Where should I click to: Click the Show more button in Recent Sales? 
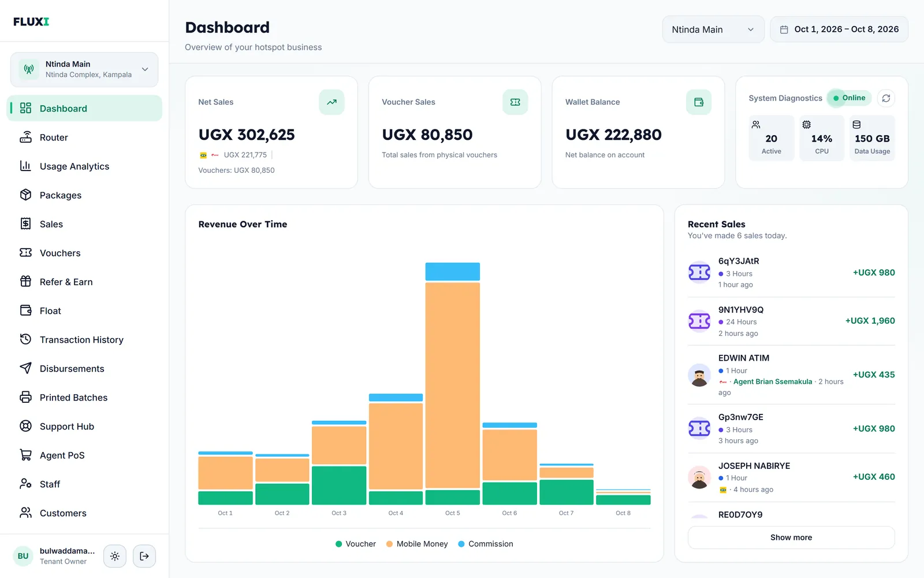tap(791, 538)
